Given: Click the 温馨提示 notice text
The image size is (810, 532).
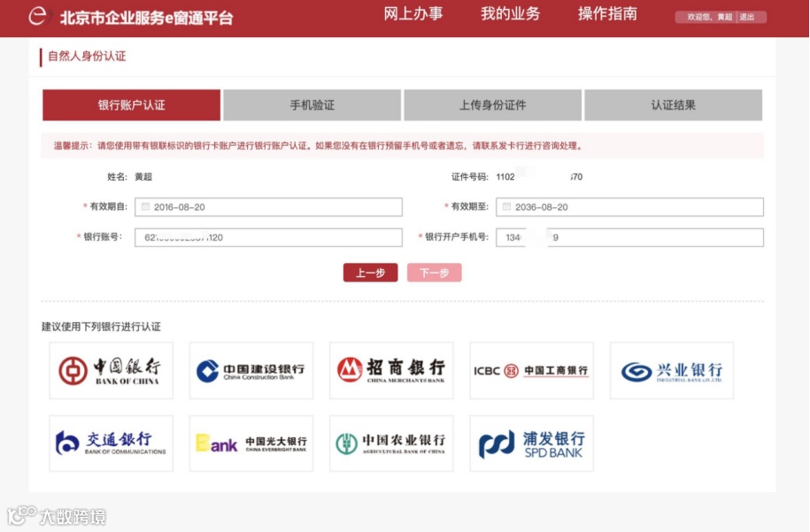Looking at the screenshot, I should click(318, 146).
